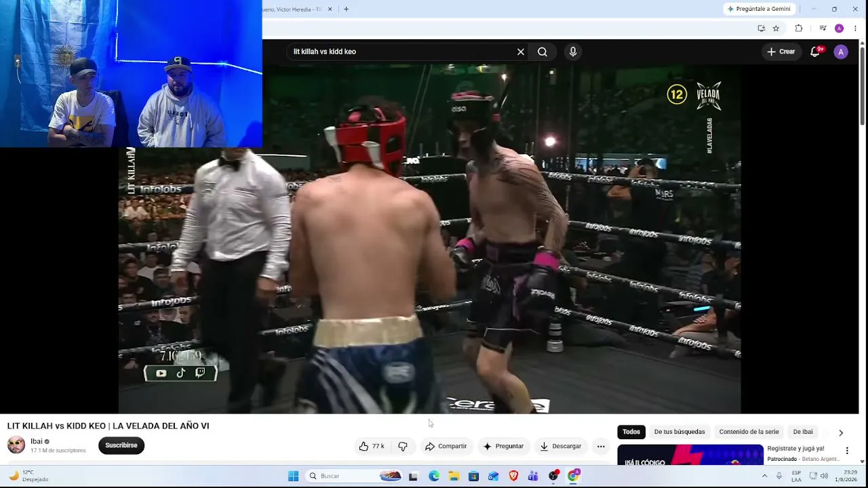The height and width of the screenshot is (488, 868).
Task: Click the YouTube icon in video overlay
Action: click(161, 373)
